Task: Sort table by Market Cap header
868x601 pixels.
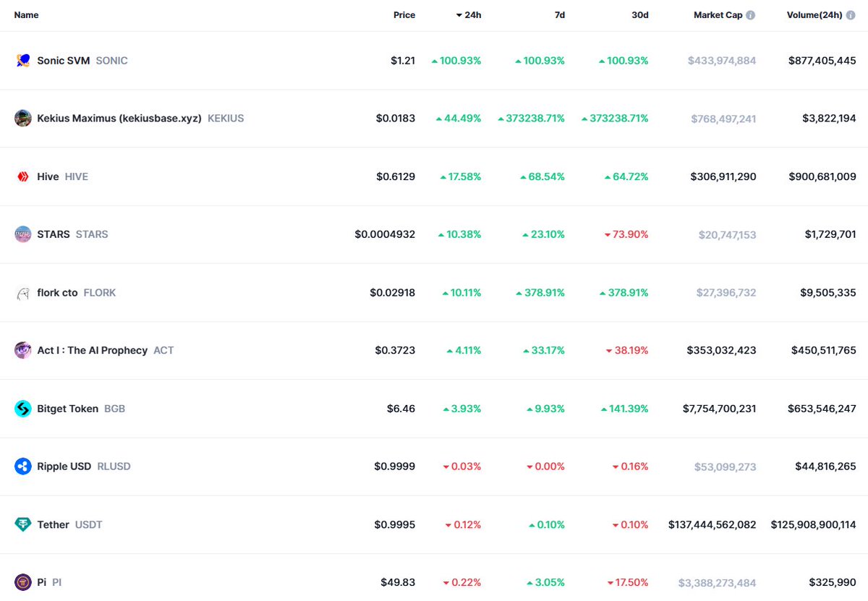Action: tap(718, 15)
